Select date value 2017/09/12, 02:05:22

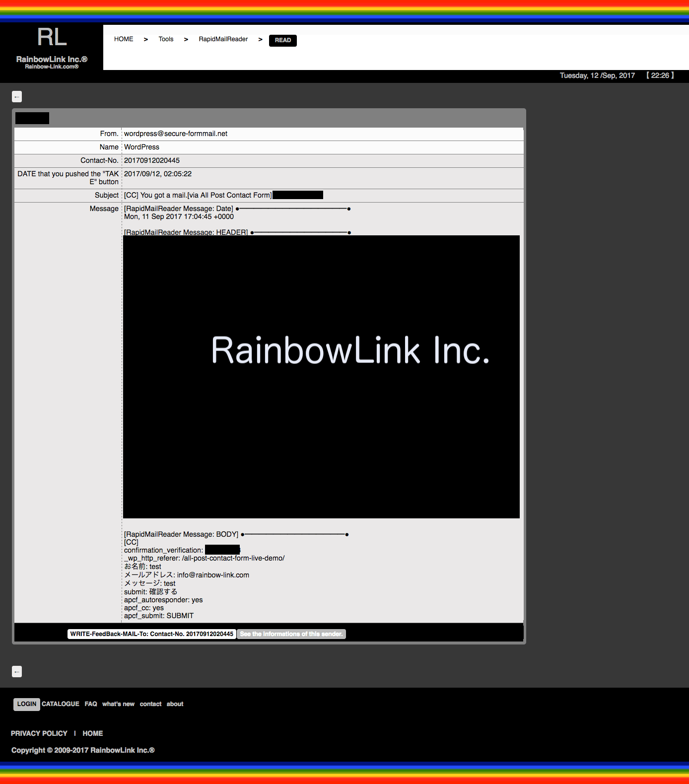(x=158, y=174)
